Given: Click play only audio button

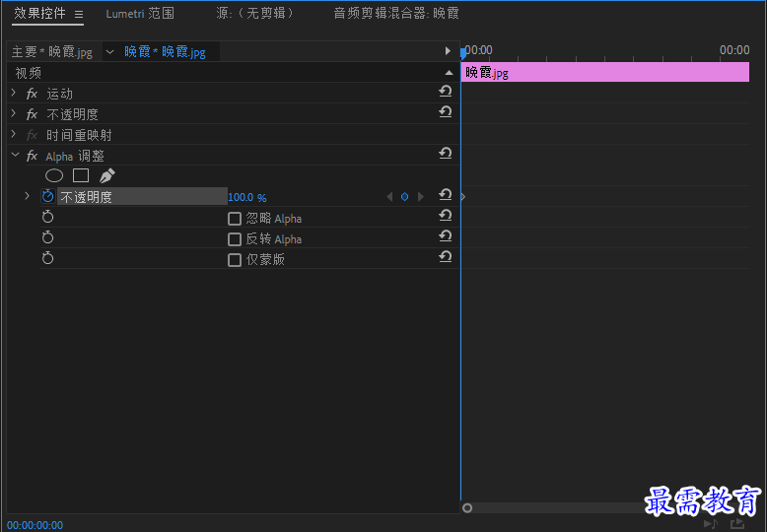Looking at the screenshot, I should (x=711, y=524).
